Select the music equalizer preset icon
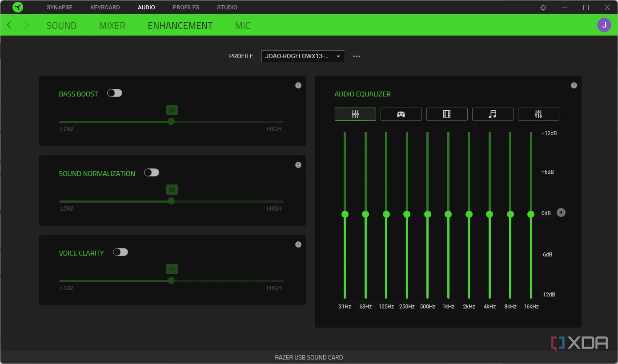This screenshot has width=618, height=364. click(x=492, y=114)
